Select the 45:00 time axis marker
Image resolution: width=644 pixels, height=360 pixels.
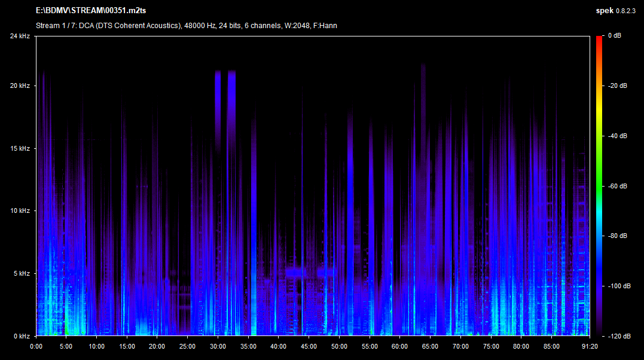(x=309, y=346)
